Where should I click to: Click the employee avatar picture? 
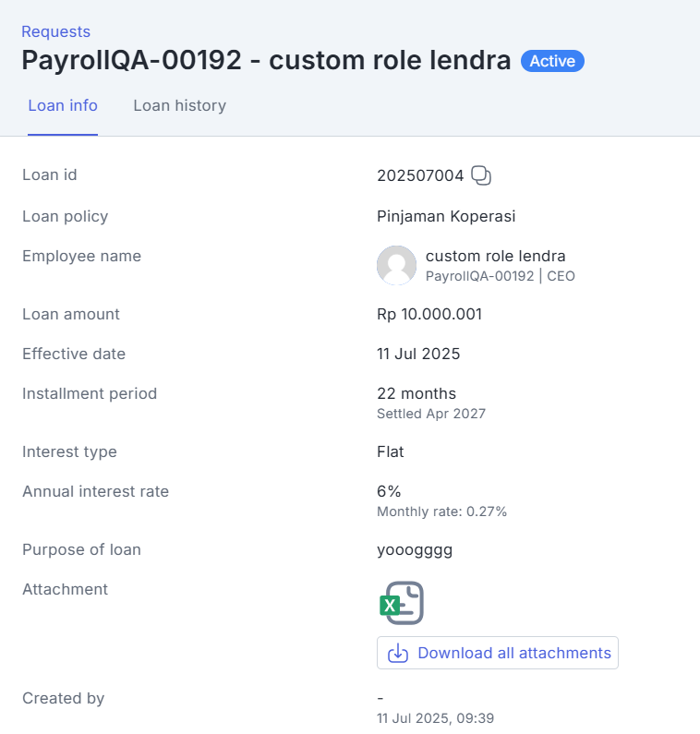(397, 265)
